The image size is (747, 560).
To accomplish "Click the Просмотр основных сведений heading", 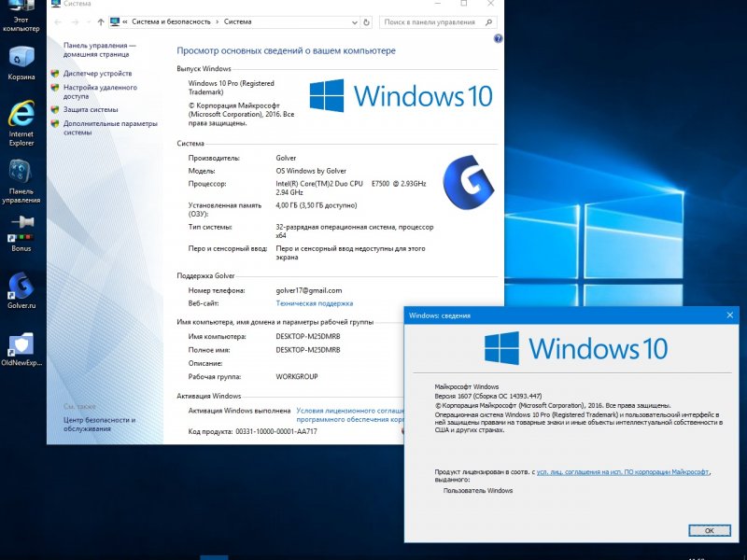I will pyautogui.click(x=286, y=50).
